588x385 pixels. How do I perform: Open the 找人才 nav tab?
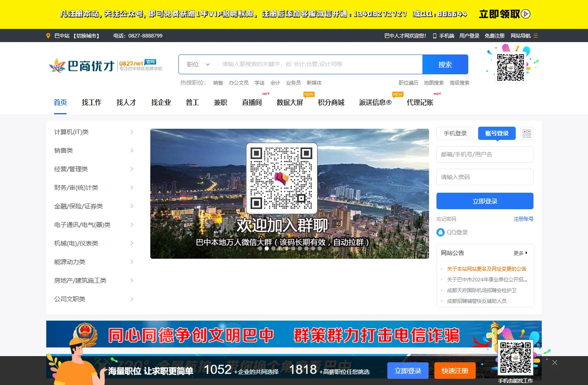[x=126, y=102]
